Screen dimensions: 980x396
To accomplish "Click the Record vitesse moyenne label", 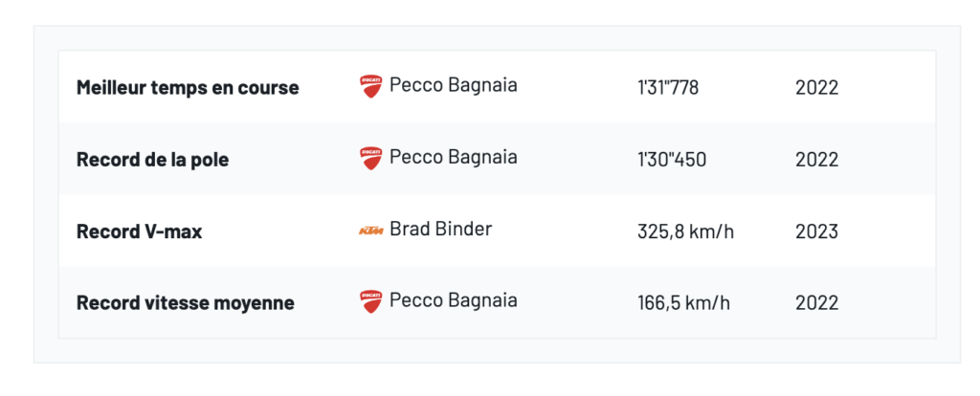I will click(185, 303).
